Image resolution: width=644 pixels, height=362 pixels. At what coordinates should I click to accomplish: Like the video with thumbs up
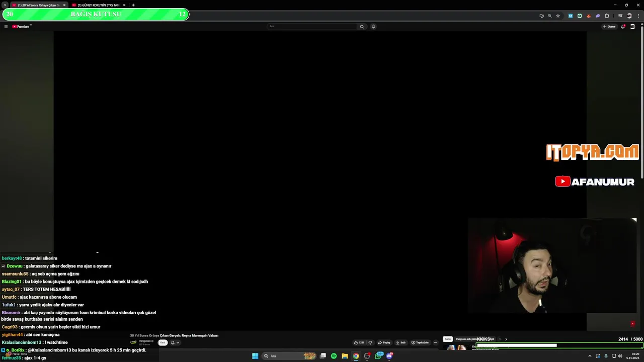359,342
